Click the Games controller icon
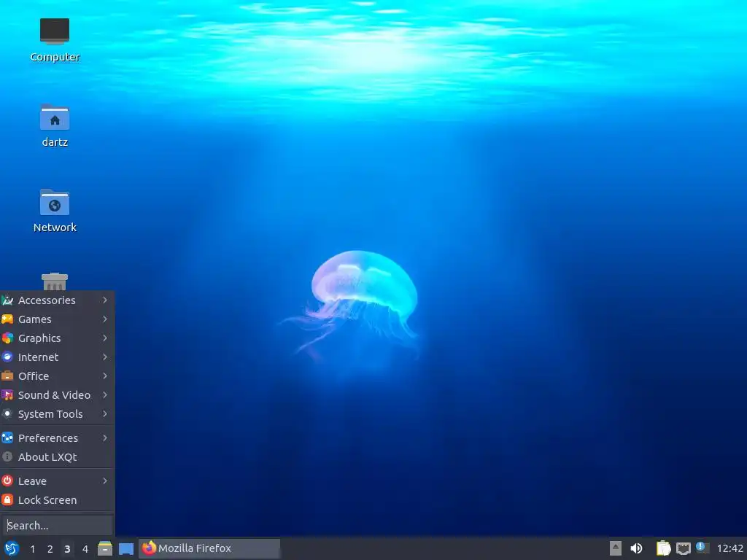This screenshot has height=560, width=747. tap(7, 319)
